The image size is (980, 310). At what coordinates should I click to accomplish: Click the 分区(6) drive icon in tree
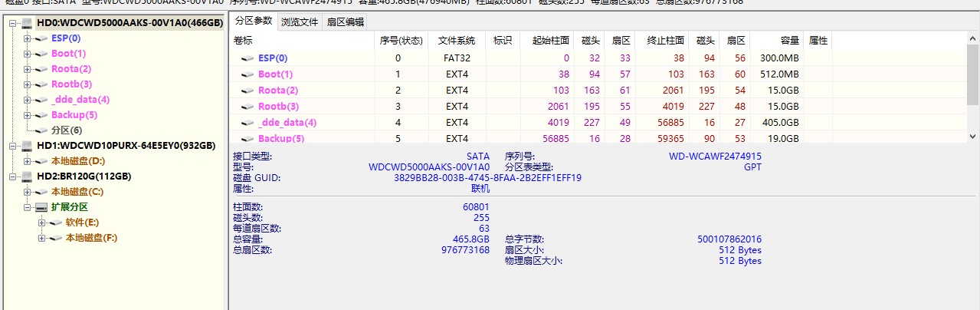coord(41,130)
